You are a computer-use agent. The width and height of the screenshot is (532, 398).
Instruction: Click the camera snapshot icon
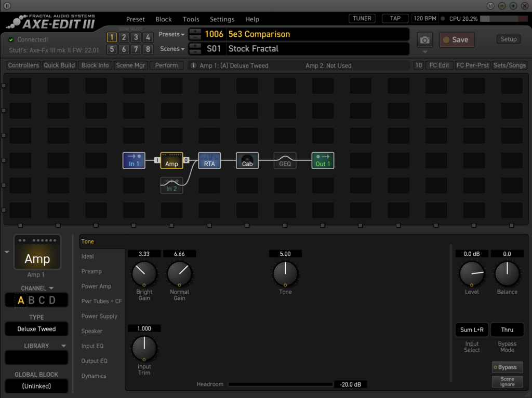coord(424,40)
